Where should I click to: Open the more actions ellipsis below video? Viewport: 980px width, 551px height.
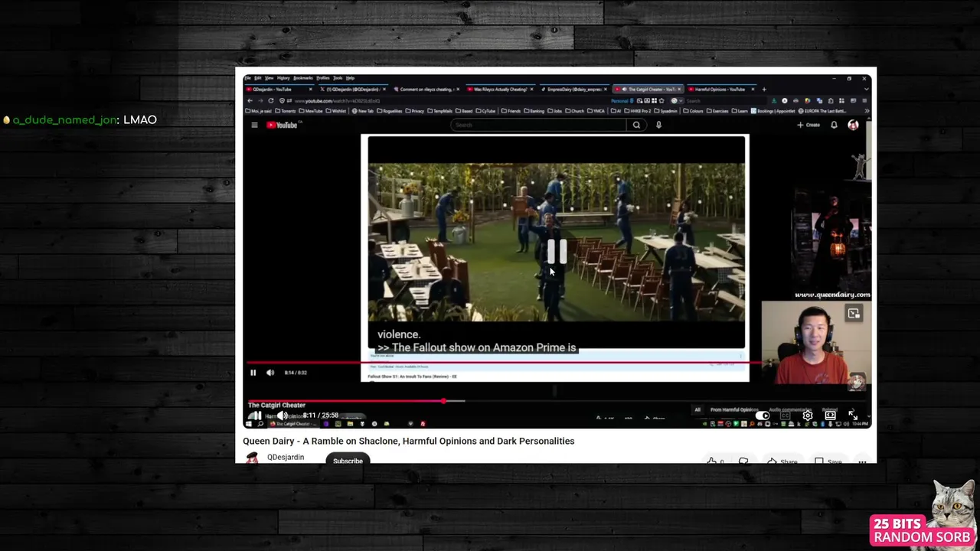click(x=862, y=461)
